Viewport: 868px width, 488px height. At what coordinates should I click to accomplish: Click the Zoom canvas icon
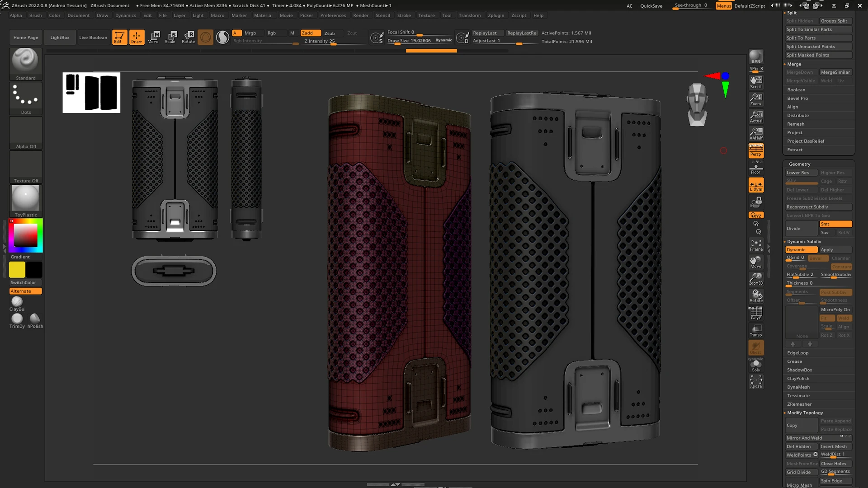[756, 99]
